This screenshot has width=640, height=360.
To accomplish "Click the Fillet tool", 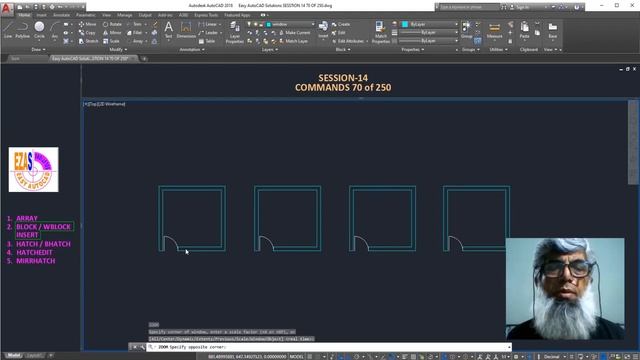I will coord(135,33).
